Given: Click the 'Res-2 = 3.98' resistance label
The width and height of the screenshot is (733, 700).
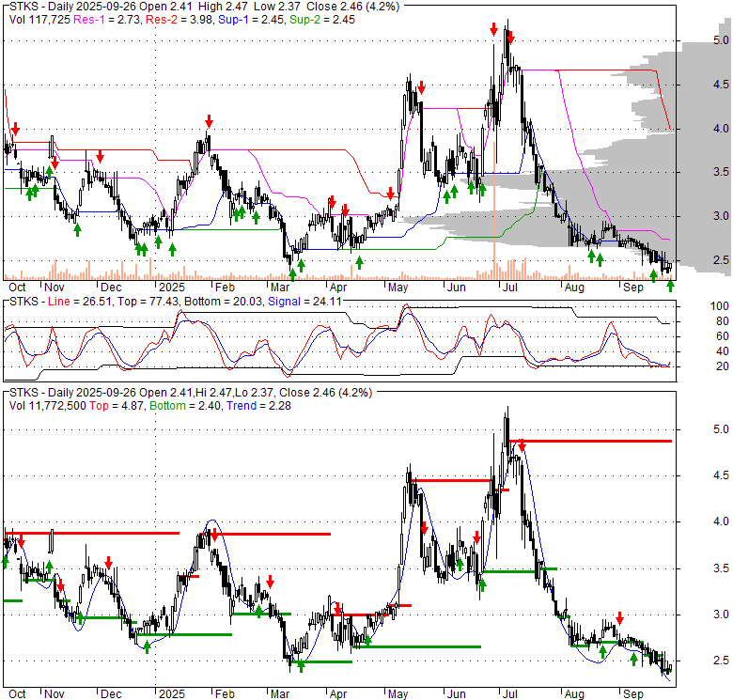Looking at the screenshot, I should [x=179, y=20].
